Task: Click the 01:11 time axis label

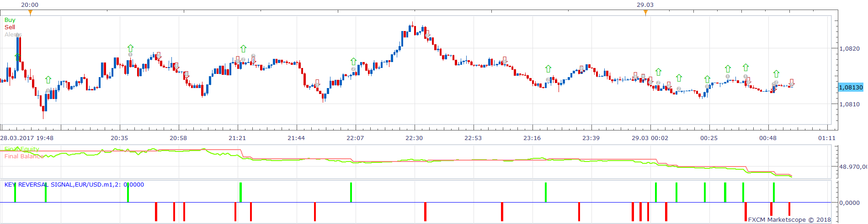Action: 827,138
